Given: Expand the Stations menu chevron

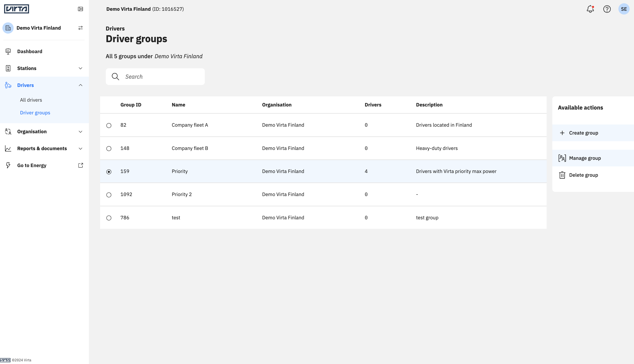Looking at the screenshot, I should (x=81, y=68).
